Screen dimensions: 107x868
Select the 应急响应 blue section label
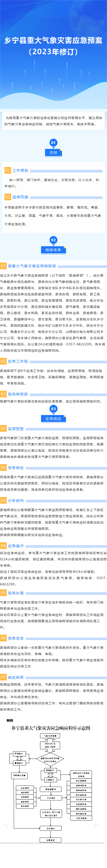click(53, 419)
